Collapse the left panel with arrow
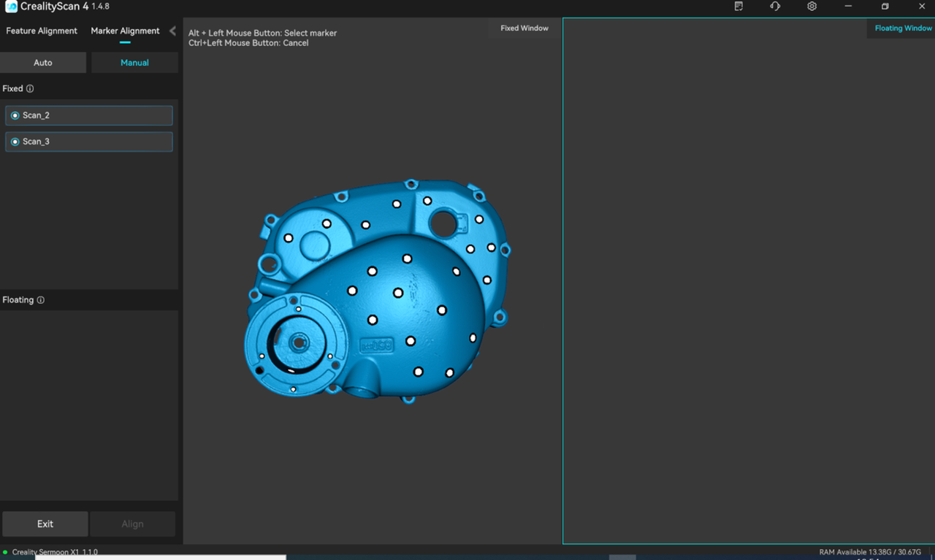The image size is (935, 560). pyautogui.click(x=172, y=31)
